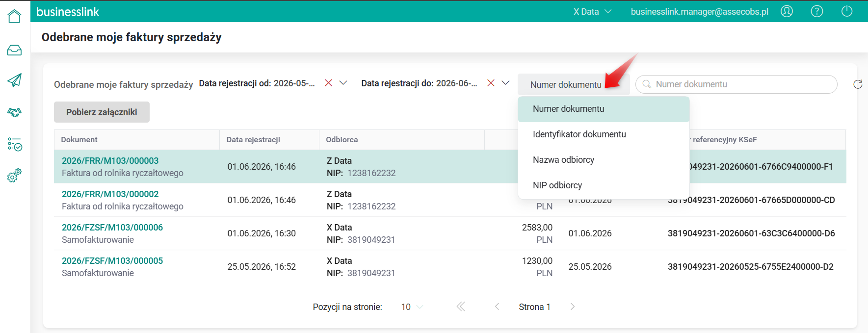
Task: Click KSeF number ending 63C3C6400000-D6
Action: click(751, 233)
